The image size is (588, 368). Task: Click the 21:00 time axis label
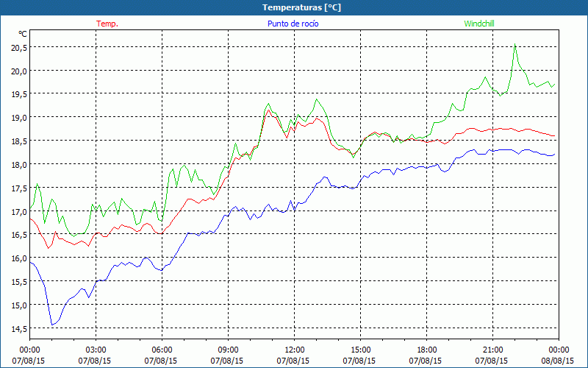click(492, 350)
